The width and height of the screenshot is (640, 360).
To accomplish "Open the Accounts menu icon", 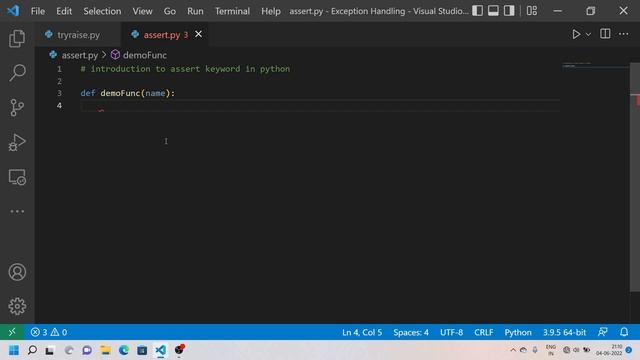I will pyautogui.click(x=17, y=272).
